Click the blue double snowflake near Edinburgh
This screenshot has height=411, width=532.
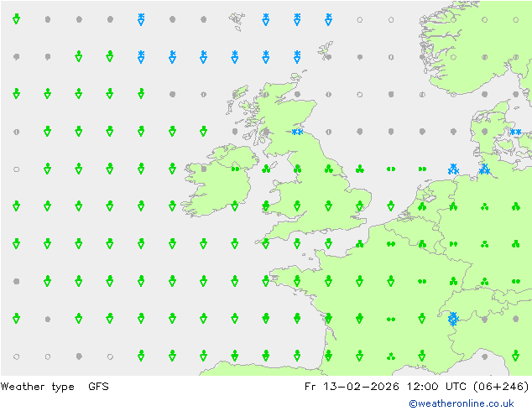coord(297,132)
